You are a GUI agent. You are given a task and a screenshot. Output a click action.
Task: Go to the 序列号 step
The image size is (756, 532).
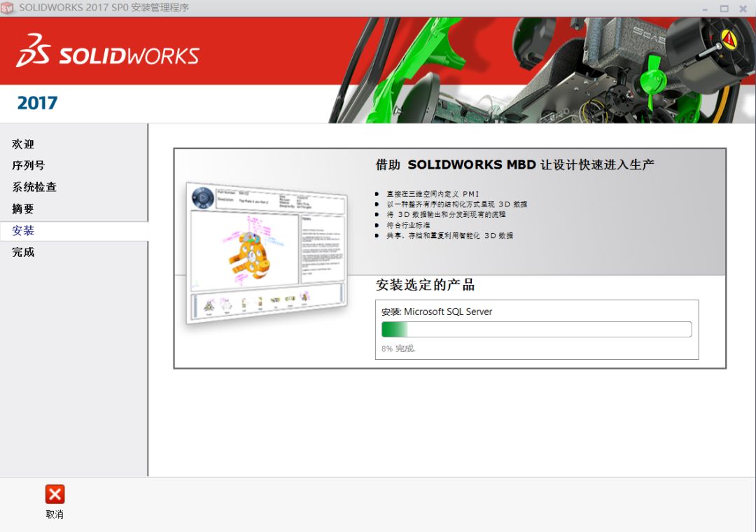pyautogui.click(x=29, y=165)
